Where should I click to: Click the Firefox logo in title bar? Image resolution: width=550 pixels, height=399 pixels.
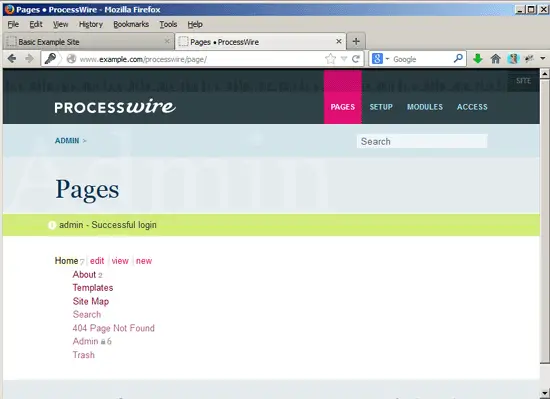point(9,9)
